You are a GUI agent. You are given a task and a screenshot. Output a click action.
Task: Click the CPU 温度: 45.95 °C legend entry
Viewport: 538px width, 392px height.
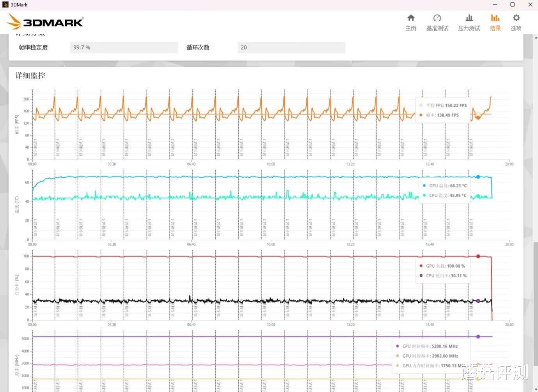(444, 195)
